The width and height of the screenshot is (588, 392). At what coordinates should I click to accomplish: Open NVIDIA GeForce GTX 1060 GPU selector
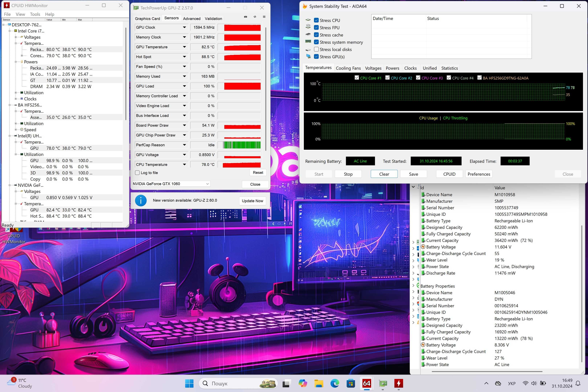click(171, 184)
